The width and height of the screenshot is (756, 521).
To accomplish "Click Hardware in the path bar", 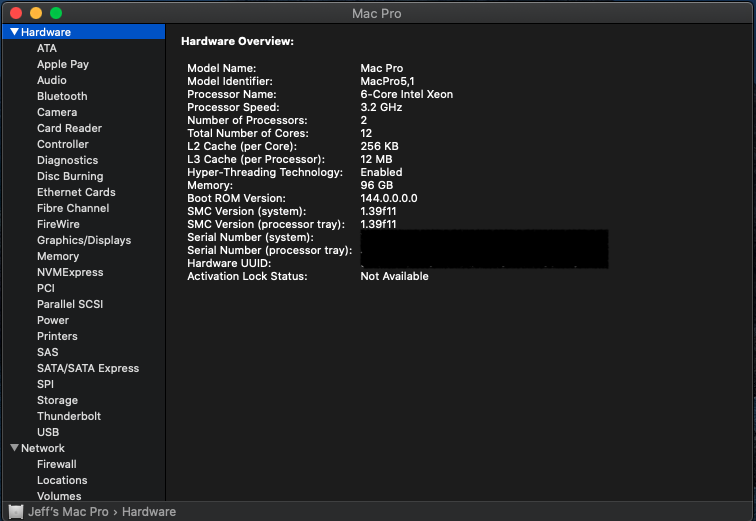I will pyautogui.click(x=149, y=512).
